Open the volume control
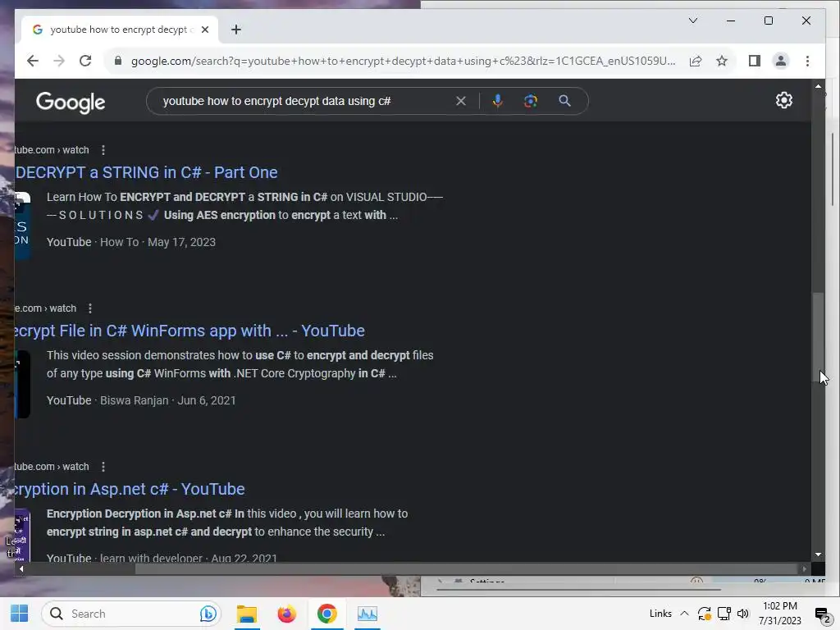Image resolution: width=840 pixels, height=630 pixels. pyautogui.click(x=743, y=614)
